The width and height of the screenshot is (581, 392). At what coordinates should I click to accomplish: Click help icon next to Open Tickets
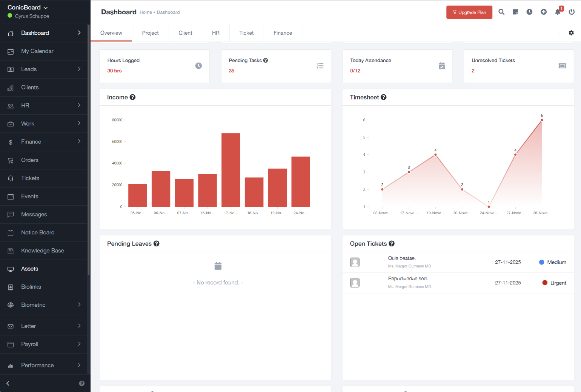392,243
